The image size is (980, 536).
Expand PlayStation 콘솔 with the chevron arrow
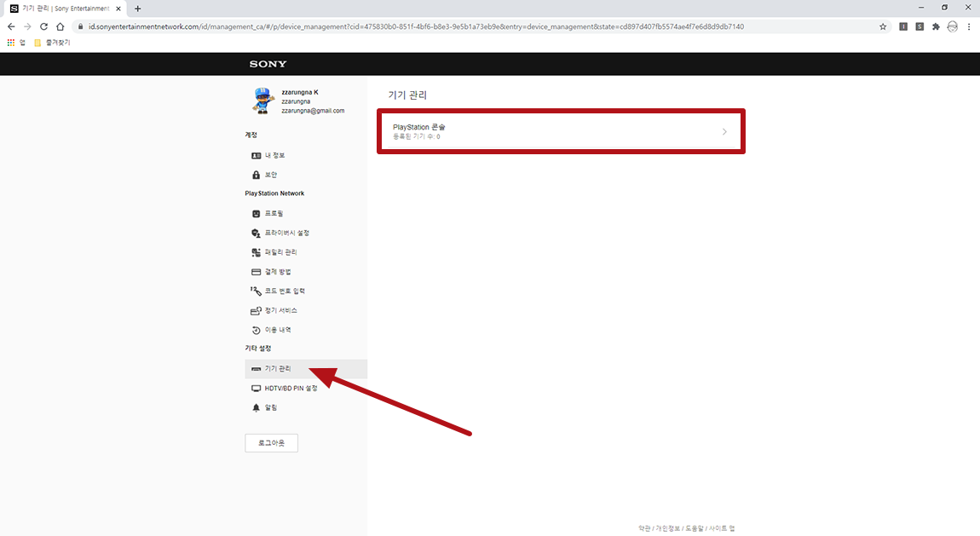click(724, 131)
